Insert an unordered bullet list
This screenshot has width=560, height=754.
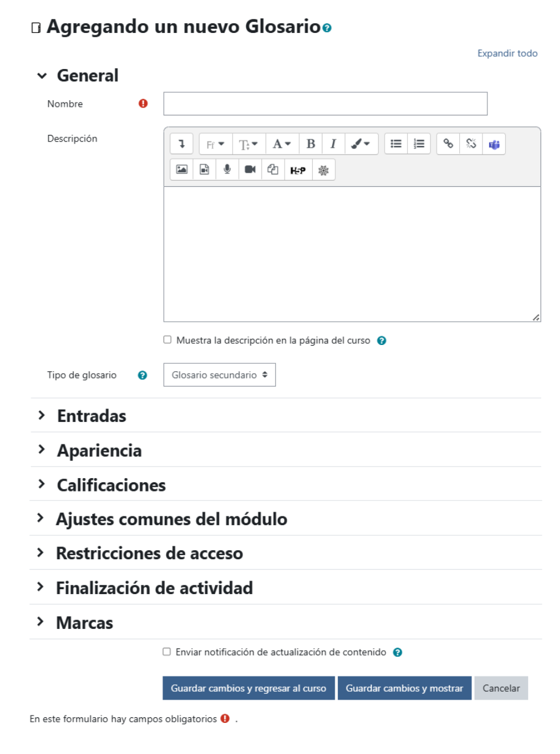[396, 144]
